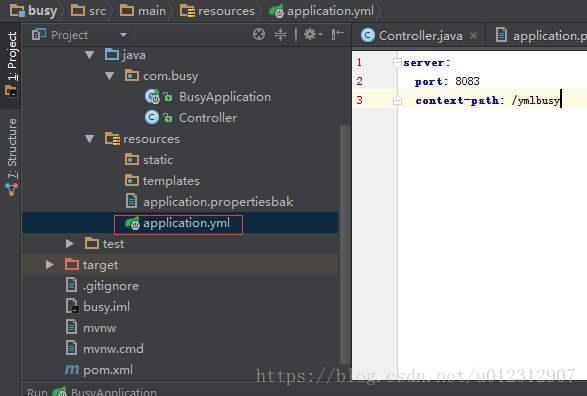Click the mvnw.cmd file icon
Image resolution: width=587 pixels, height=396 pixels.
tap(72, 348)
